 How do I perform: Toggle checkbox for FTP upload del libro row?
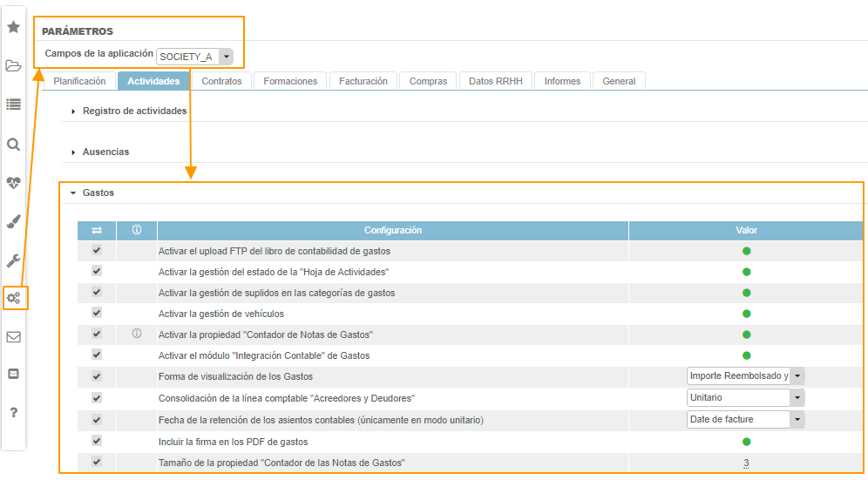point(97,250)
